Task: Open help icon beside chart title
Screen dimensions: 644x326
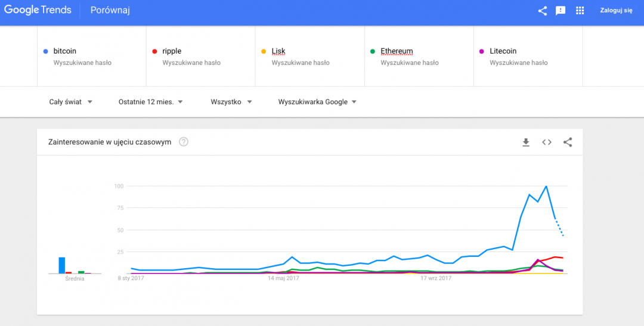Action: pyautogui.click(x=184, y=142)
